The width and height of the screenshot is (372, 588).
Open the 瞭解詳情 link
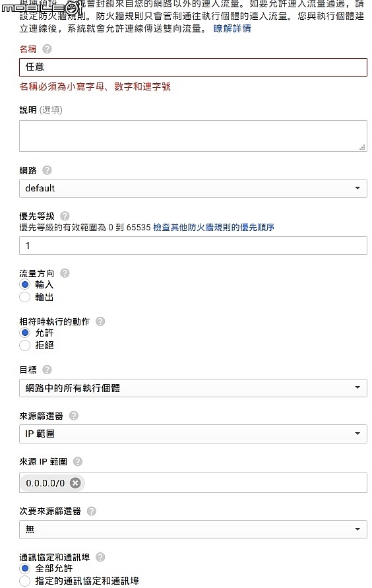click(232, 28)
